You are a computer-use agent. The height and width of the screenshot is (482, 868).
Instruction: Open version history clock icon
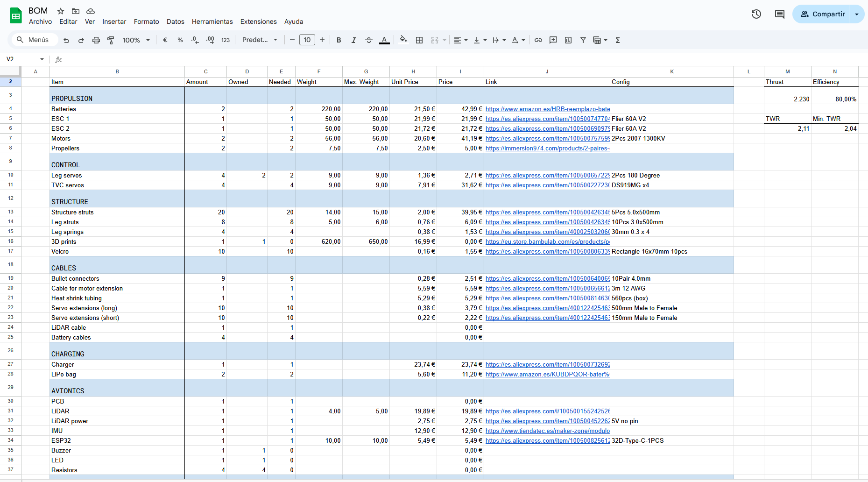point(756,14)
